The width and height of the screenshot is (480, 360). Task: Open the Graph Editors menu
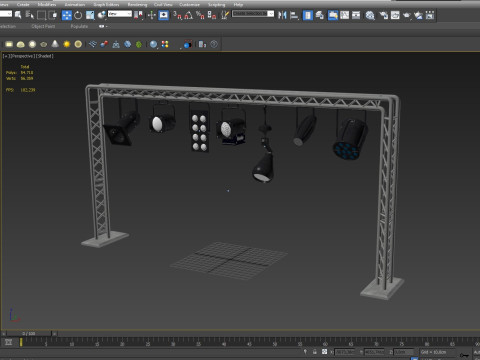click(x=106, y=4)
